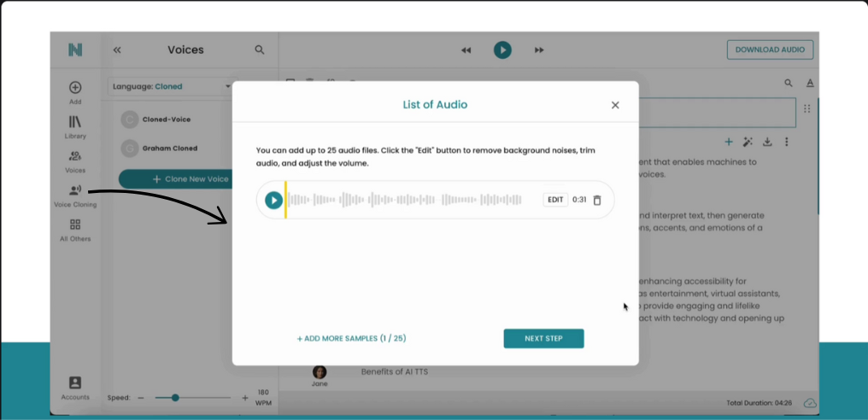Decrease speed with the minus button
The width and height of the screenshot is (868, 420).
pyautogui.click(x=141, y=398)
